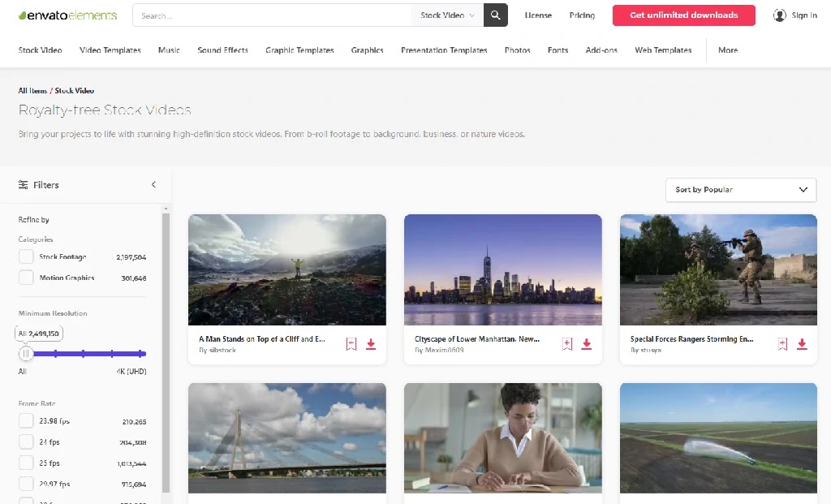Go to All Items breadcrumb

[x=32, y=91]
